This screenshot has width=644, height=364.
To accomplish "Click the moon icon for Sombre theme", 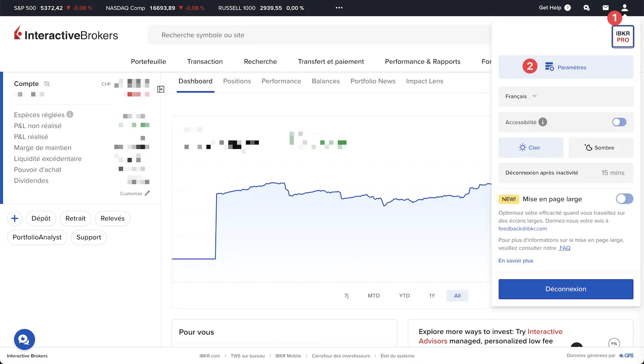I will tap(588, 147).
